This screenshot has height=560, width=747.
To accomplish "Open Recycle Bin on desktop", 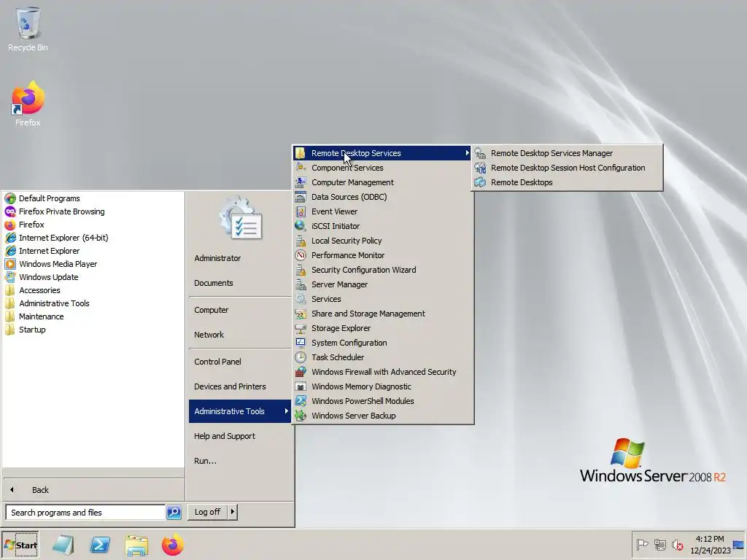I will tap(28, 29).
